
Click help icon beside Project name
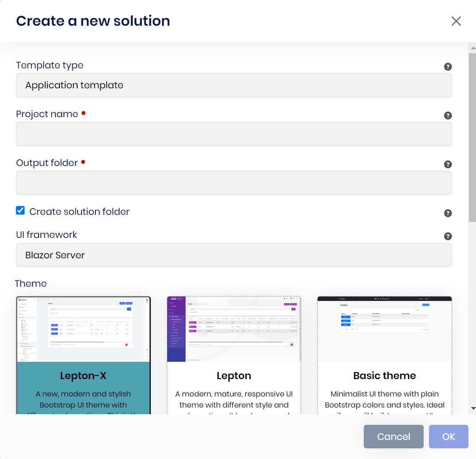448,115
